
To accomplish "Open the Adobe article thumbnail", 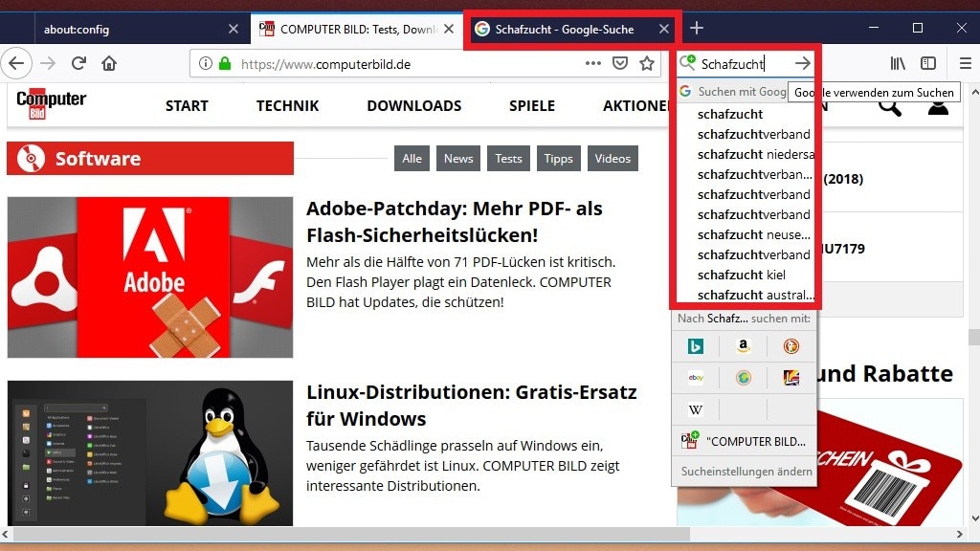I will click(150, 277).
